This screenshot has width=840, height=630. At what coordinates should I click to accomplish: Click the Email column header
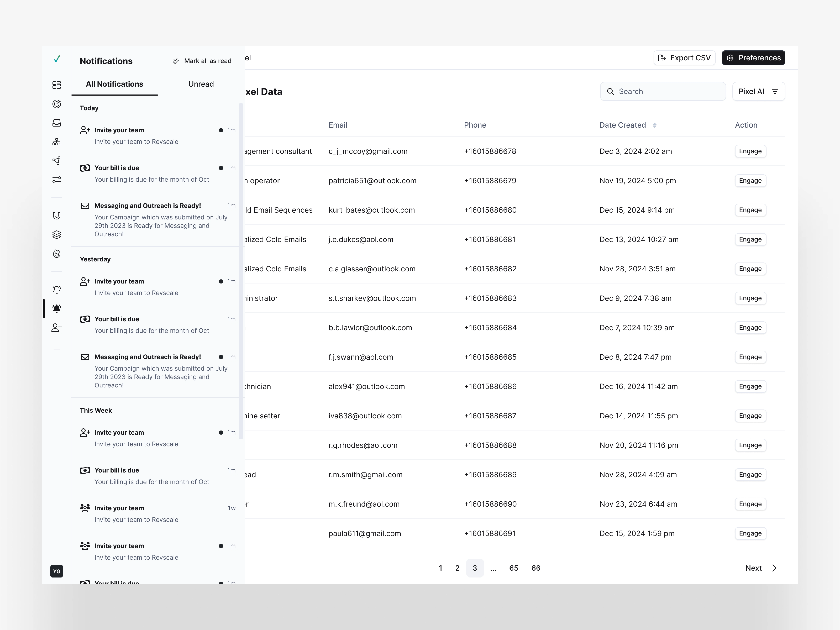338,125
